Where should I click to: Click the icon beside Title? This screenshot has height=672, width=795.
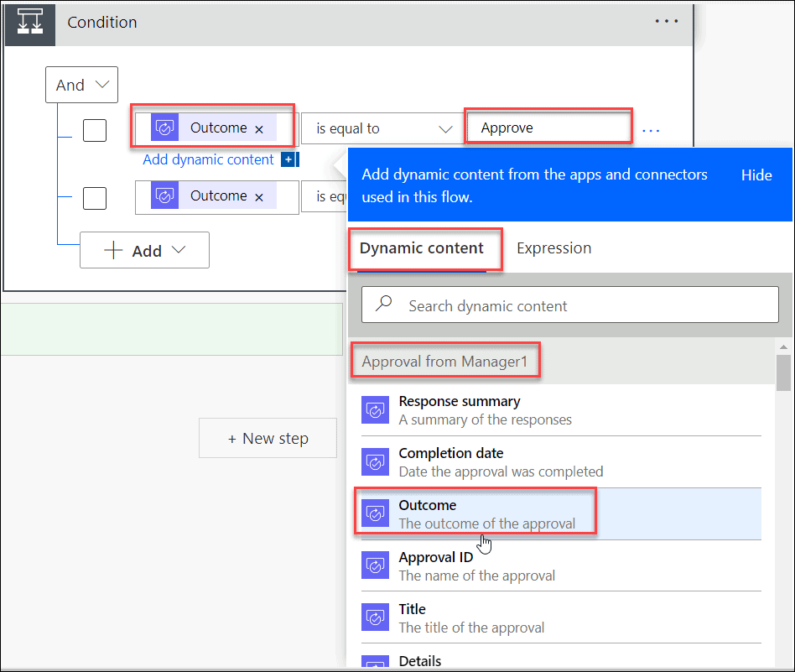(x=375, y=617)
